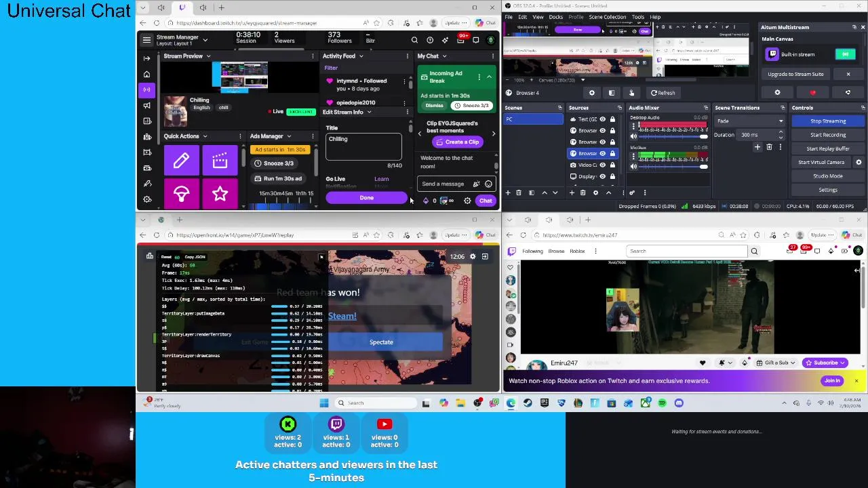
Task: Open the Following tab on Twitch
Action: [x=532, y=251]
